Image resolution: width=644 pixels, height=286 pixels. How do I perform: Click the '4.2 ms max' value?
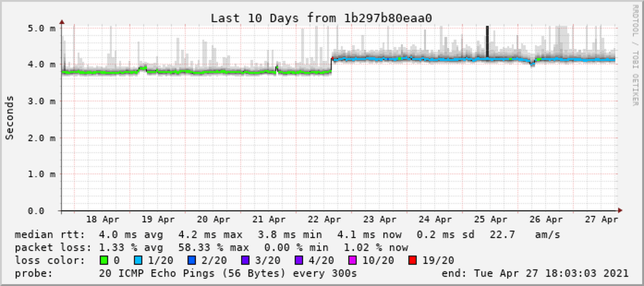pos(210,235)
